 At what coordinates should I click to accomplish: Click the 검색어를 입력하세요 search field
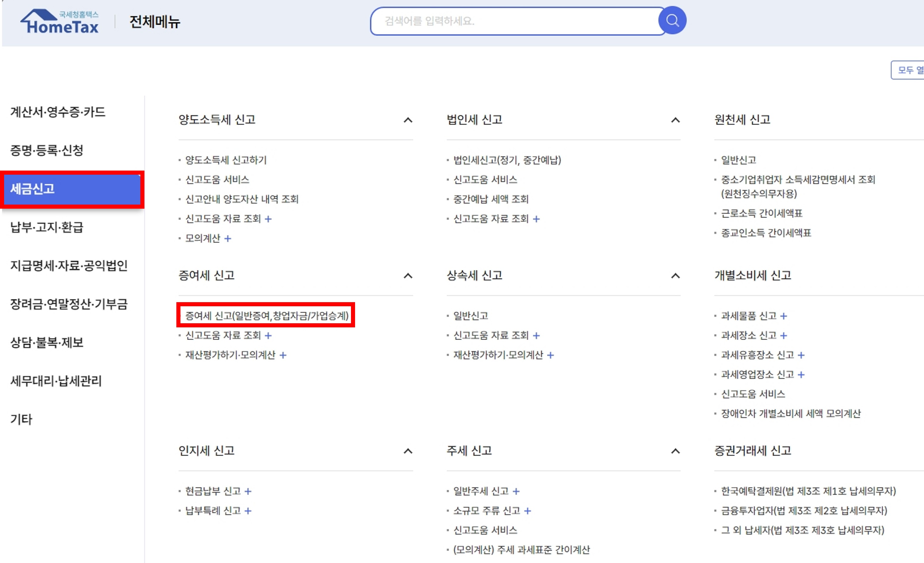(514, 21)
